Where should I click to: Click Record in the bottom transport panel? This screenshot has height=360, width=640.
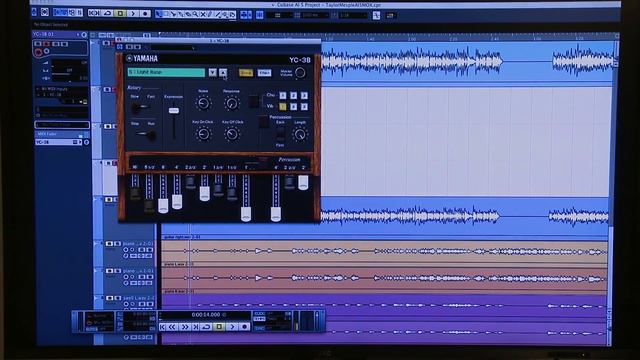pos(244,327)
